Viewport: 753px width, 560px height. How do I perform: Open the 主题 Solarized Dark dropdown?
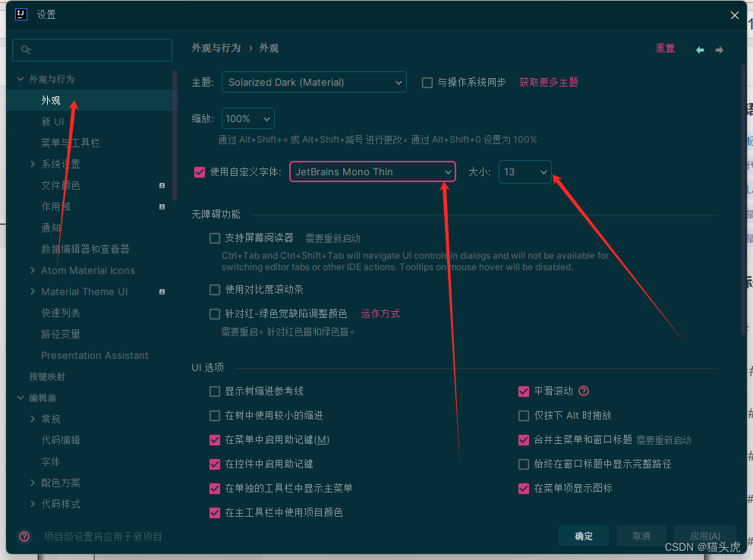tap(314, 82)
